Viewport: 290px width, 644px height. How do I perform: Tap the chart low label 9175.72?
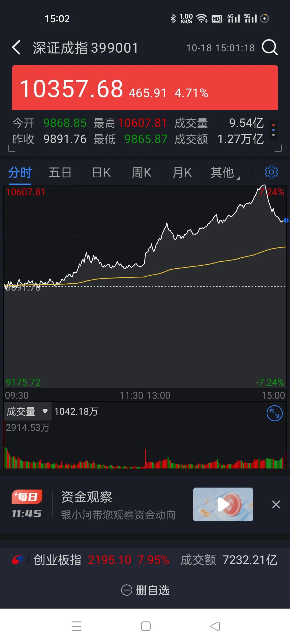pyautogui.click(x=23, y=382)
